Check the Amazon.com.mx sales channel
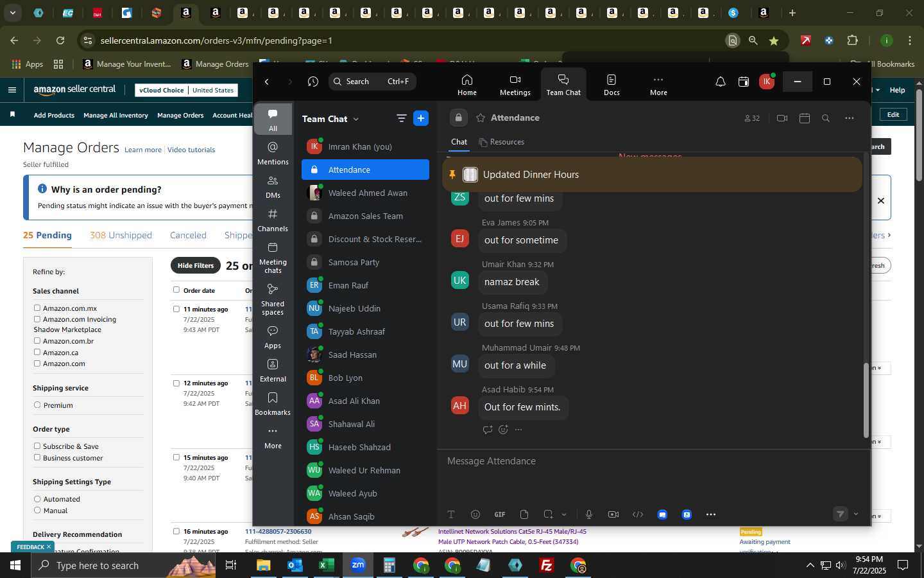The image size is (924, 578). pos(37,308)
